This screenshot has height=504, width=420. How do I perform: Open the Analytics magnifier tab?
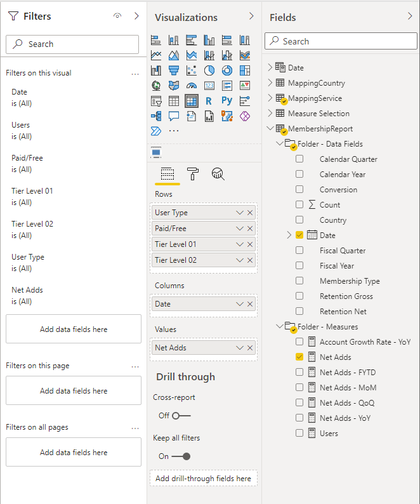click(x=218, y=174)
